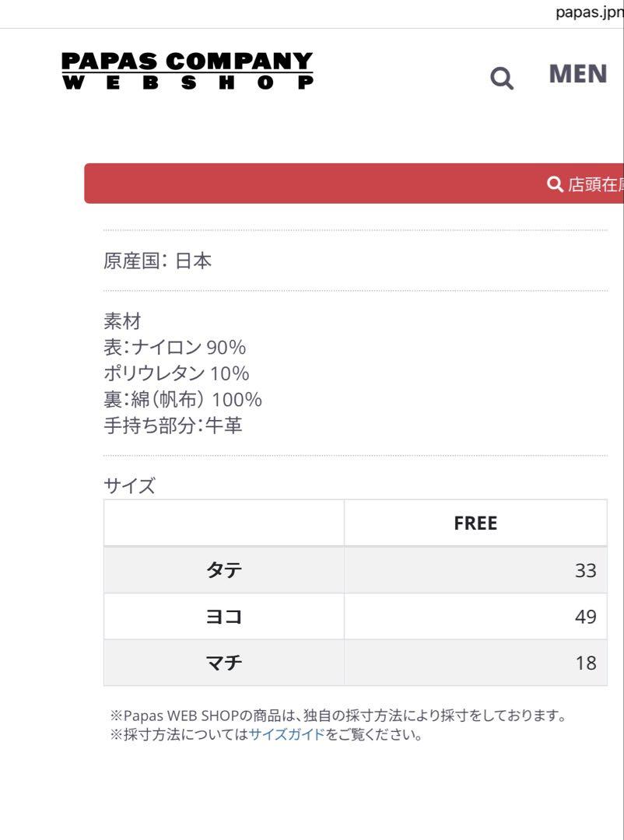
Task: Go to PAPAS COMPANY WEB SHOP logo
Action: click(x=187, y=70)
